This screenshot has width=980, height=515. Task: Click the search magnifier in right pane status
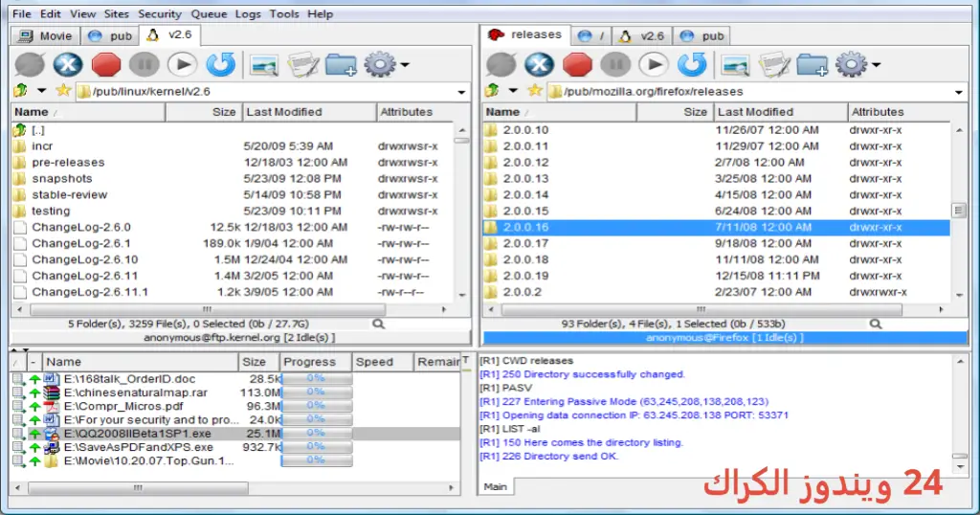(x=876, y=324)
